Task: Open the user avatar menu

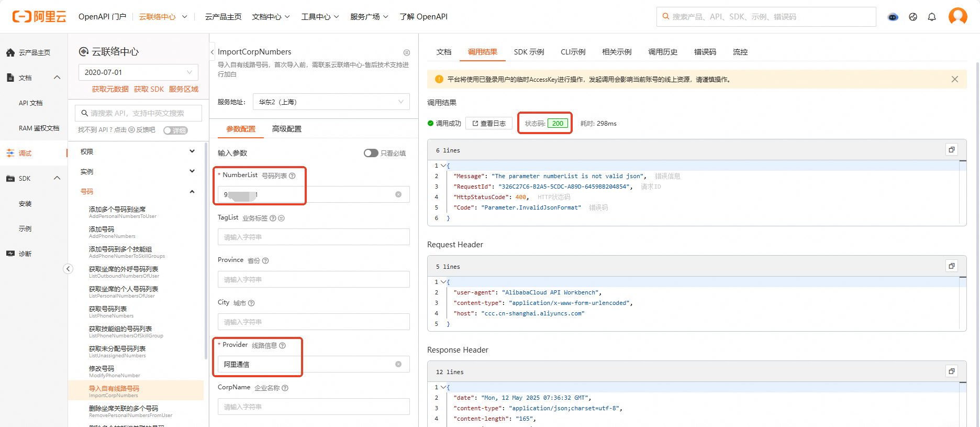Action: [958, 16]
